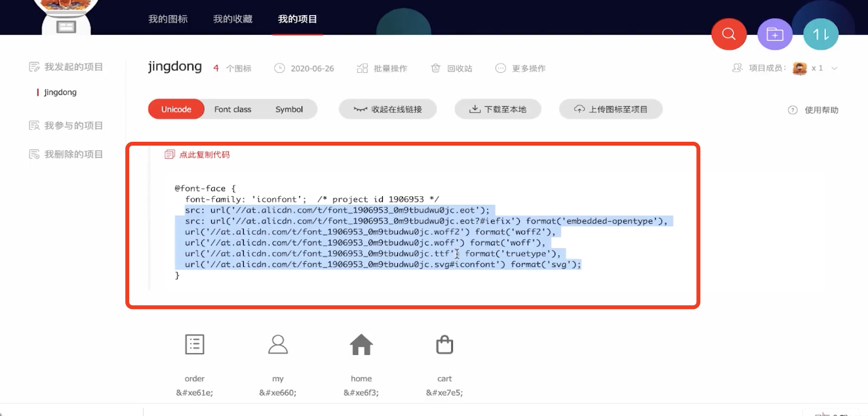Select the my user icon
Screen dimensions: 868x416
[278, 344]
